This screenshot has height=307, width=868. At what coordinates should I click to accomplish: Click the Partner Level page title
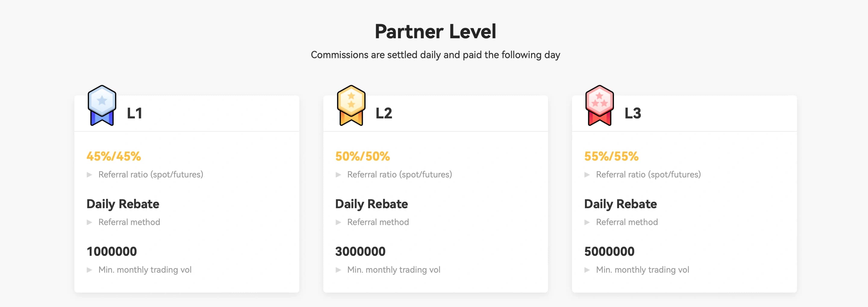tap(435, 31)
